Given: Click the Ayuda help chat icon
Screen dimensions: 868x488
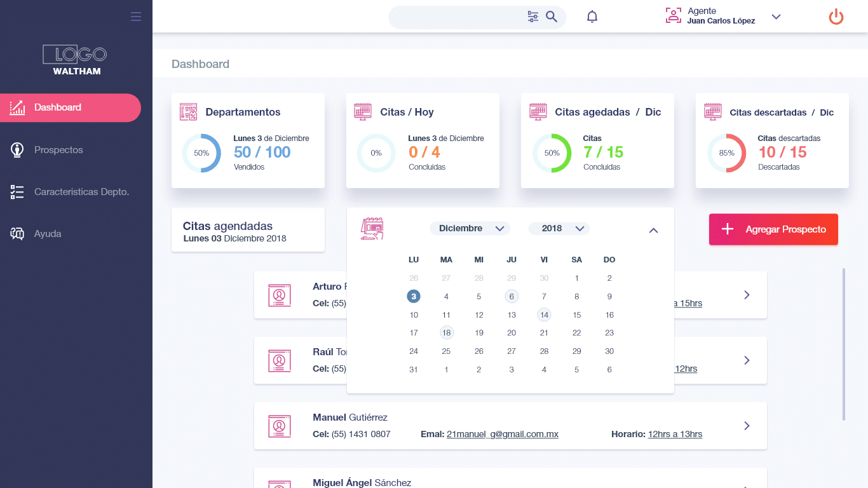Looking at the screenshot, I should [17, 234].
